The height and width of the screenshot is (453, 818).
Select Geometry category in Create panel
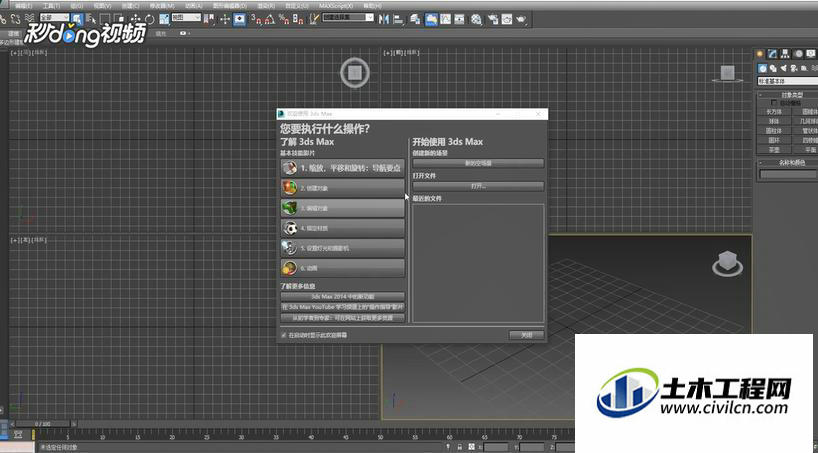pos(763,68)
